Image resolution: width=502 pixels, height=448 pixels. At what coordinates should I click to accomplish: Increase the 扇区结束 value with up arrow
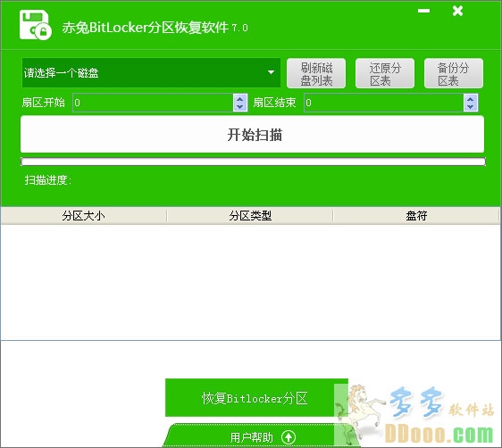pos(471,98)
